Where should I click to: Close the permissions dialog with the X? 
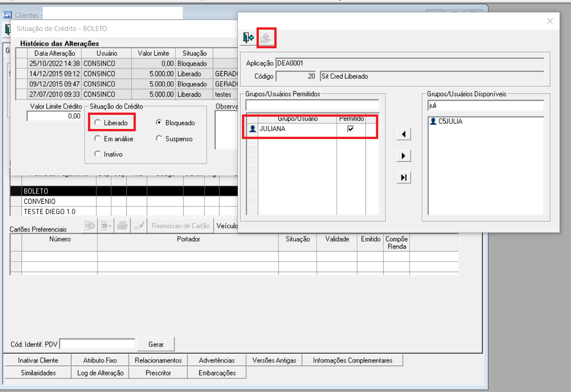(550, 21)
